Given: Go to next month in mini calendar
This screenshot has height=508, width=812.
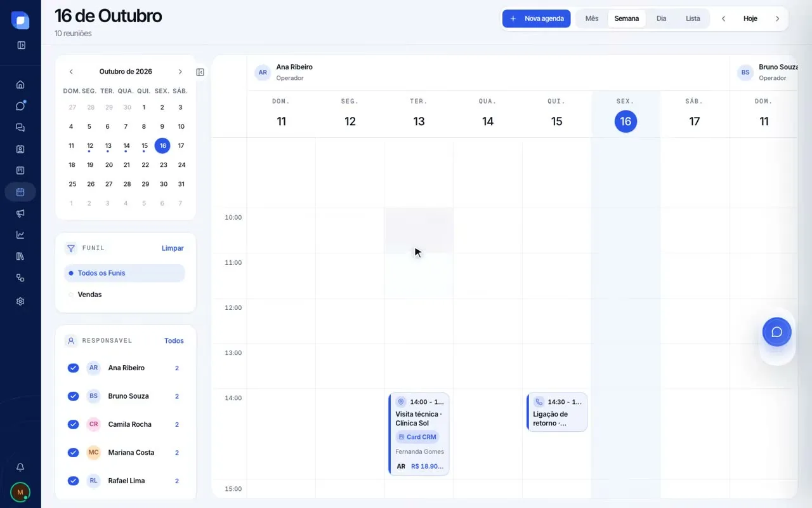Looking at the screenshot, I should coord(180,72).
